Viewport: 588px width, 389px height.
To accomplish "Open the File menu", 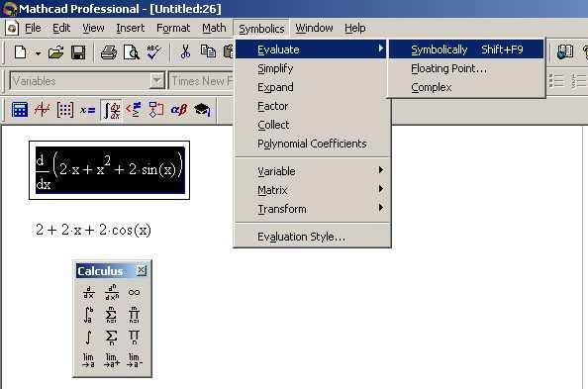I will [33, 28].
